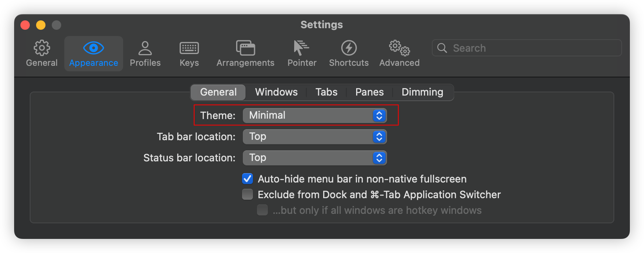The image size is (644, 253).
Task: Open the Arrangements windows icon
Action: click(246, 48)
